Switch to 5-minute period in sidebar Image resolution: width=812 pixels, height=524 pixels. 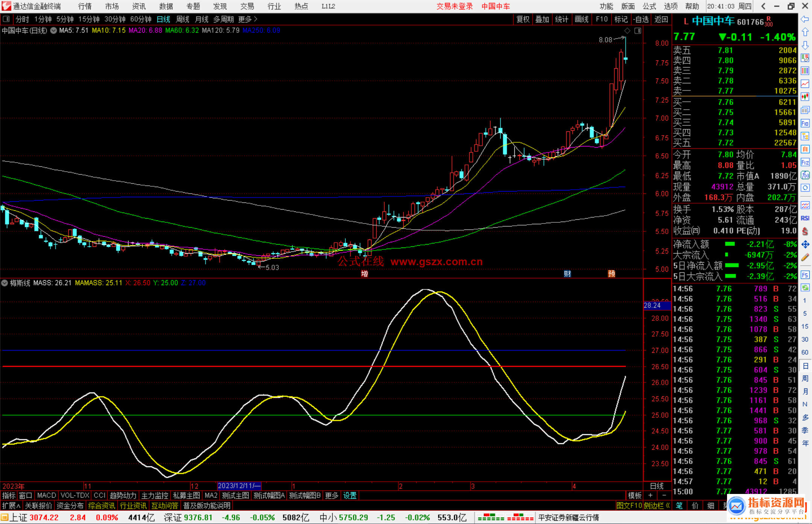point(804,313)
